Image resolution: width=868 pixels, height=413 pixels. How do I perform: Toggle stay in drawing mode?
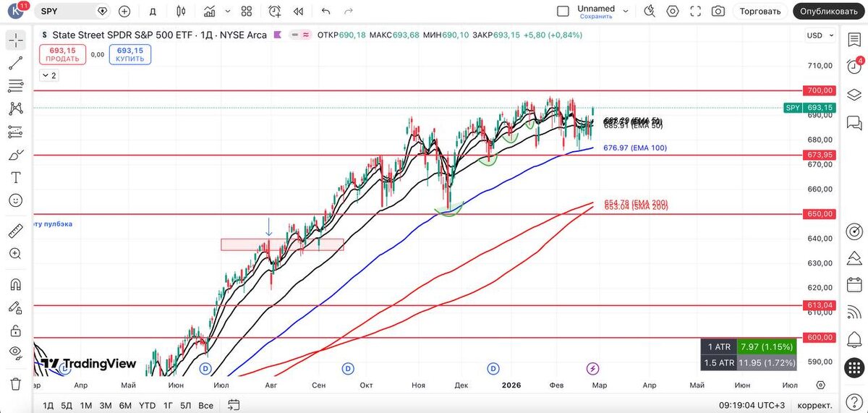16,307
